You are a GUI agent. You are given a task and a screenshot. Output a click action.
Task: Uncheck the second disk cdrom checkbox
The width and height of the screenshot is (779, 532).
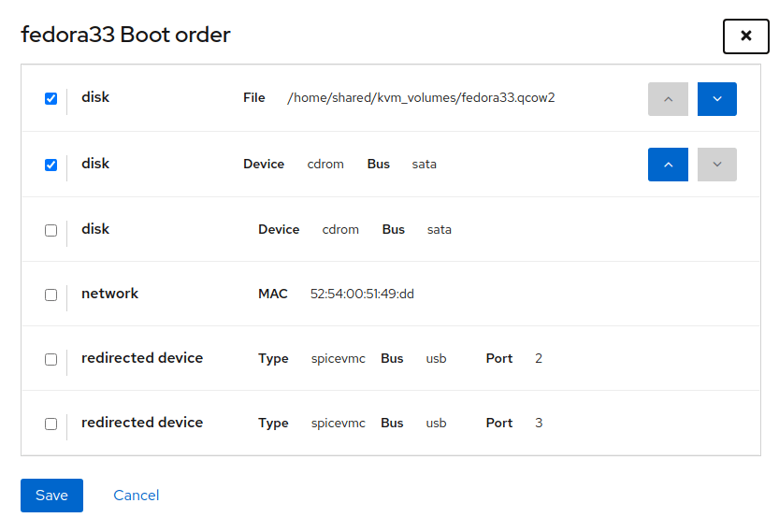pyautogui.click(x=50, y=165)
